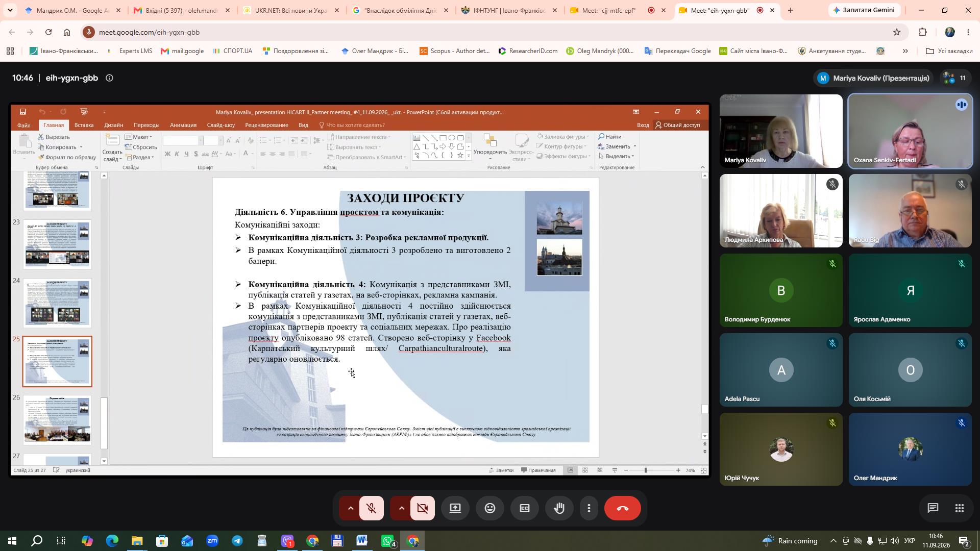Switch to the ІФНТУНГ browser tab
This screenshot has width=980, height=551.
[x=508, y=10]
